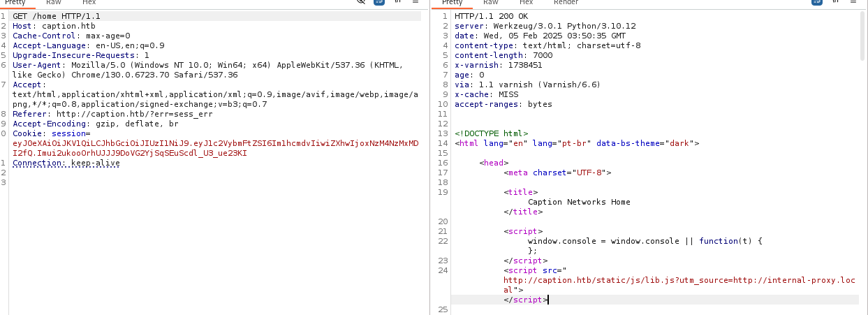Open the request editor hamburger menu

[x=415, y=2]
